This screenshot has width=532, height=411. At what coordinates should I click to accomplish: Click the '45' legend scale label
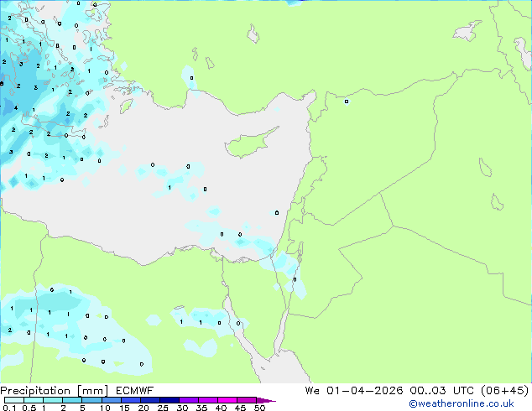coord(240,408)
